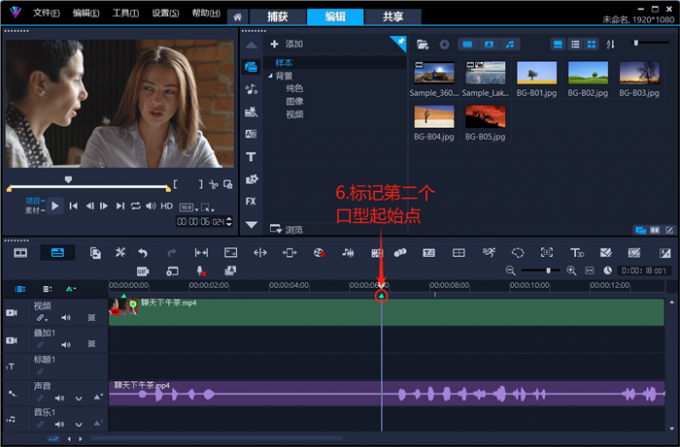
Task: Open the sound mixer
Action: (x=348, y=253)
